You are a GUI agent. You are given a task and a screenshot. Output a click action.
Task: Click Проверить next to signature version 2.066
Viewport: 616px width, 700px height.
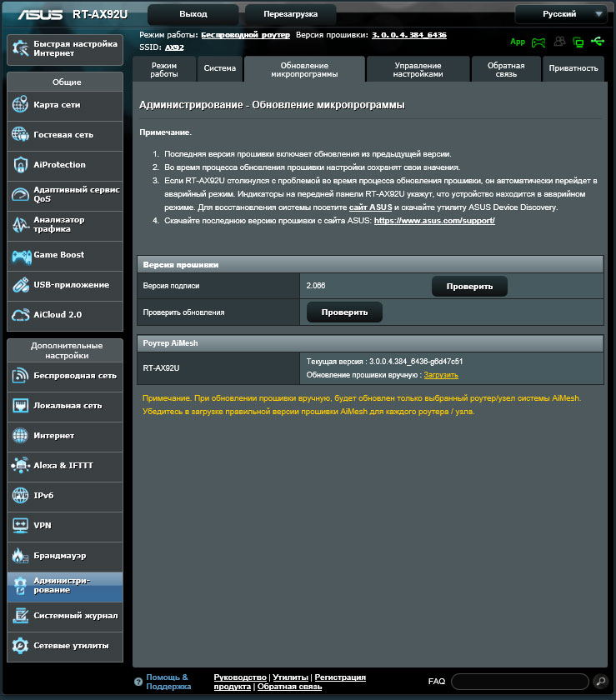469,287
